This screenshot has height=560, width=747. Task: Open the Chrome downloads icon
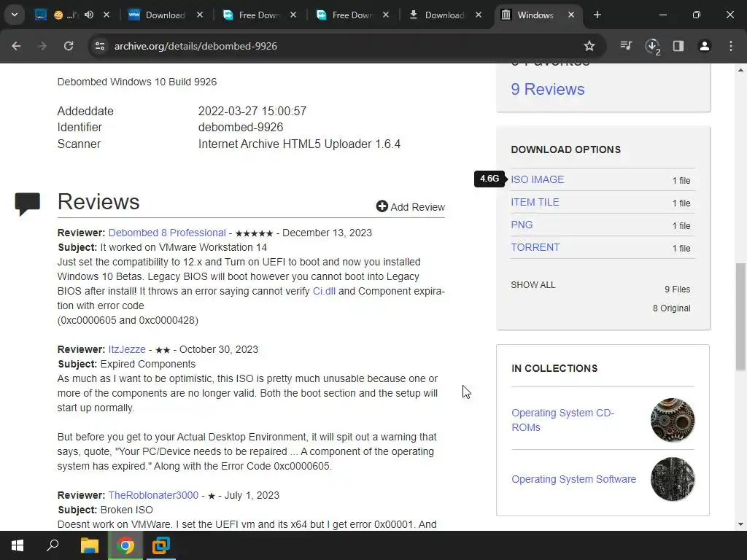(x=652, y=46)
